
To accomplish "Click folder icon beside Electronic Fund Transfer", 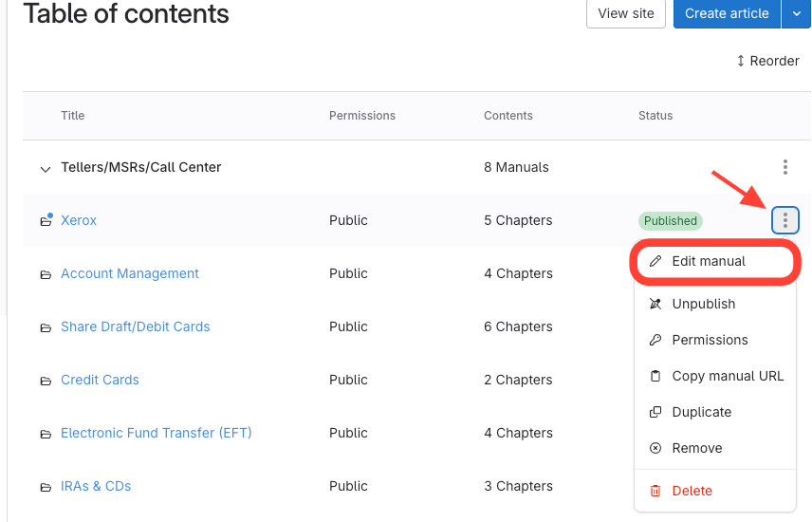I will coord(45,434).
